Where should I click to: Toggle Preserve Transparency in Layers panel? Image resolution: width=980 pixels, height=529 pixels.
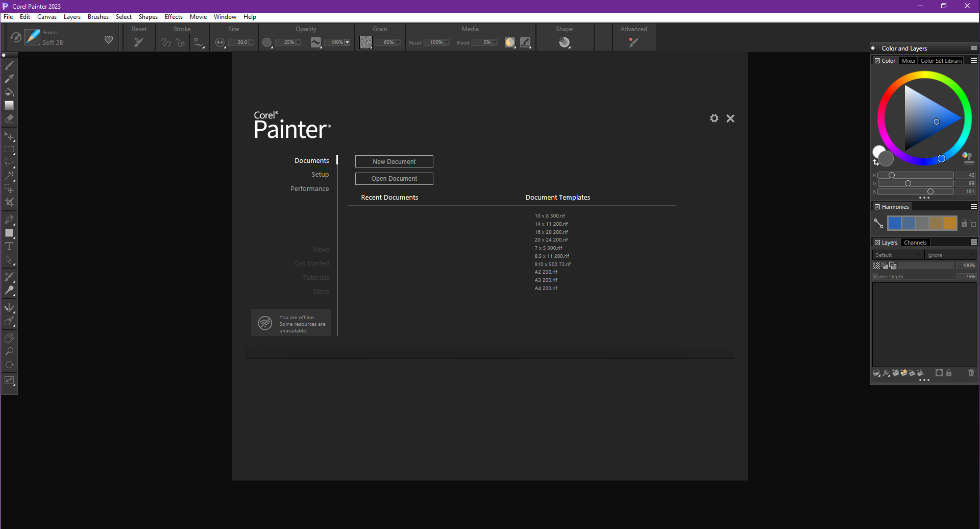876,266
